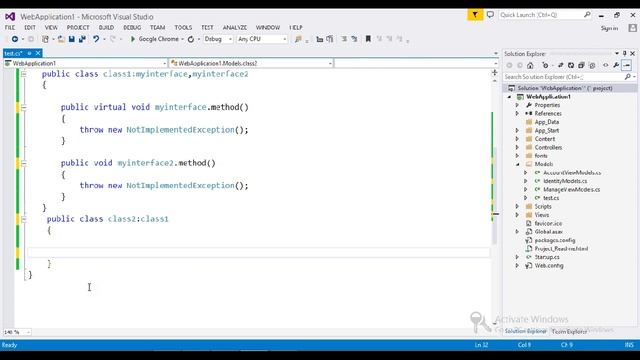The width and height of the screenshot is (640, 360).
Task: Open the Any CPU platform dropdown
Action: pyautogui.click(x=262, y=39)
